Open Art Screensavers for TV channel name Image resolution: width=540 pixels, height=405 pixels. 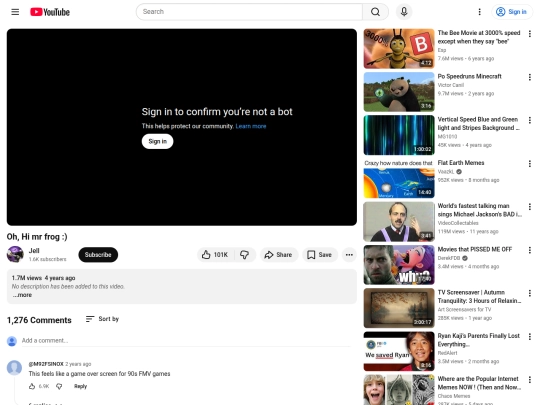(464, 310)
